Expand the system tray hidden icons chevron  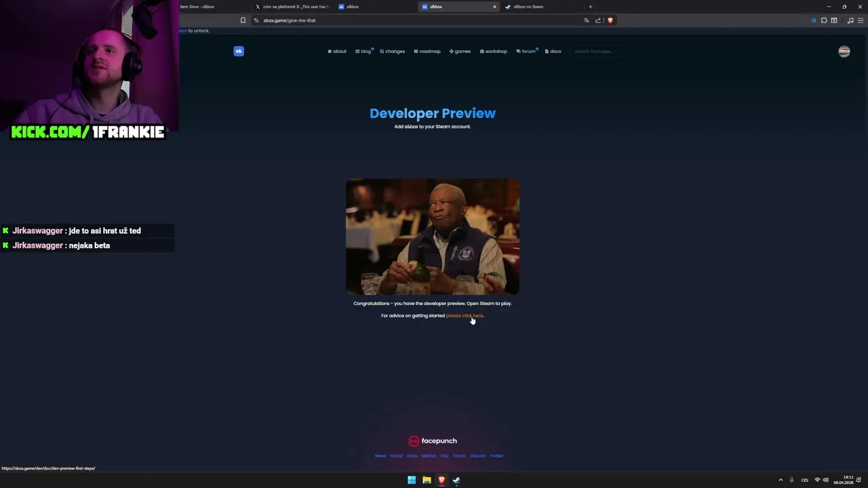click(x=781, y=480)
